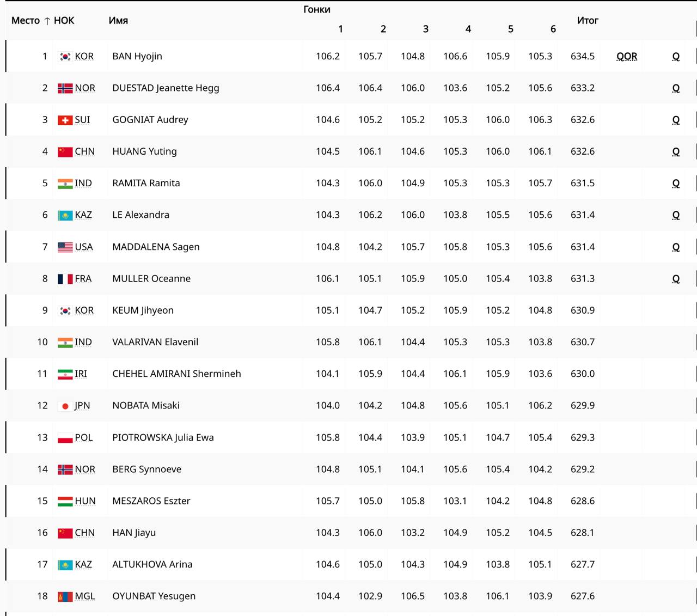This screenshot has height=616, width=697.
Task: Open the QOR abbreviation for BAN Hyojin
Action: [x=627, y=57]
